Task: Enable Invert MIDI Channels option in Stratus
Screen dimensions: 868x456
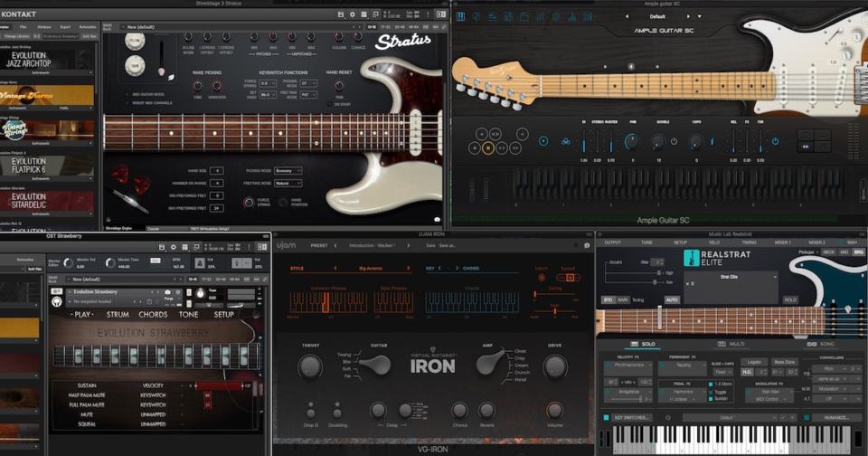Action: pos(127,103)
